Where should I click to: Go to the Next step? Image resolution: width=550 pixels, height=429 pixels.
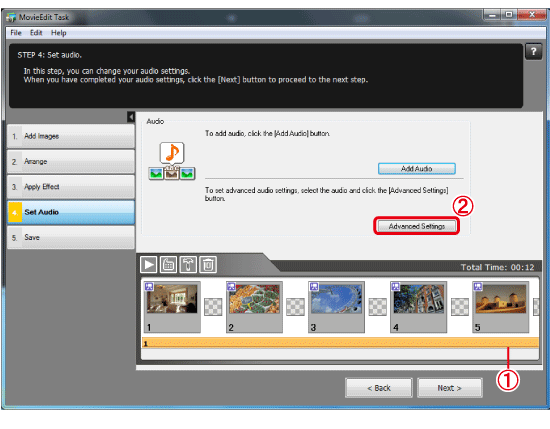[450, 388]
